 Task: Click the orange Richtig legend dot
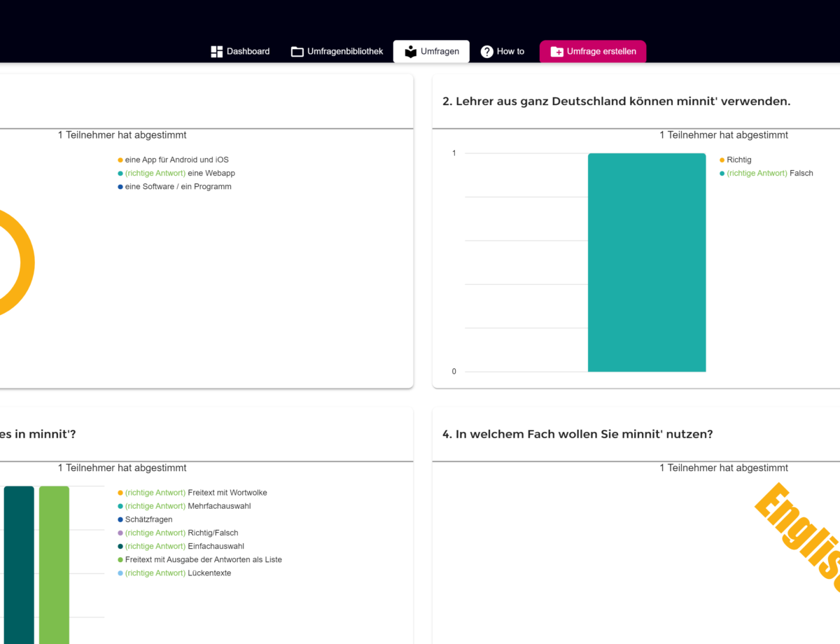pyautogui.click(x=722, y=160)
